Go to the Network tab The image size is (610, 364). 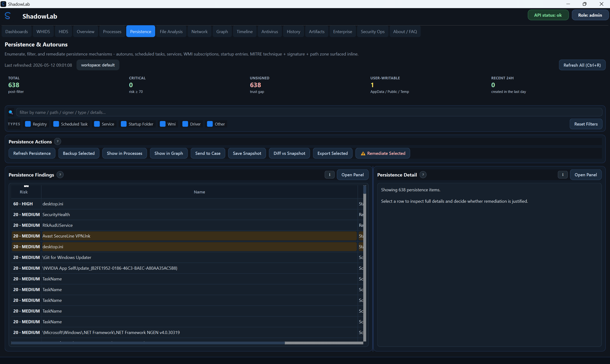(x=200, y=31)
